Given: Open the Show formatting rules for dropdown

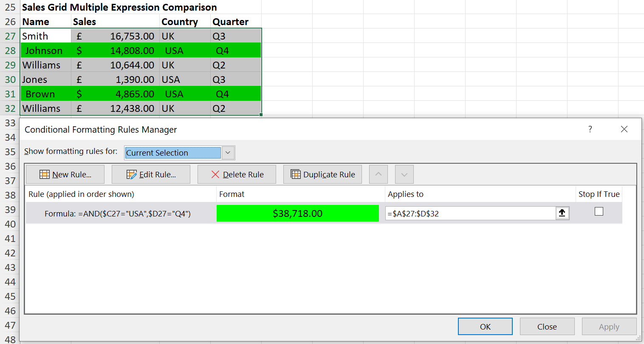Looking at the screenshot, I should click(228, 153).
